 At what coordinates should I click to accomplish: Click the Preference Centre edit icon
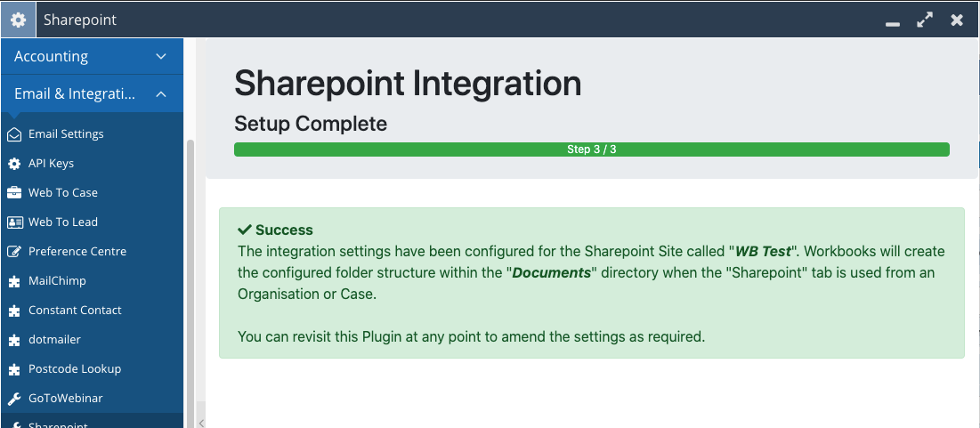(x=13, y=252)
